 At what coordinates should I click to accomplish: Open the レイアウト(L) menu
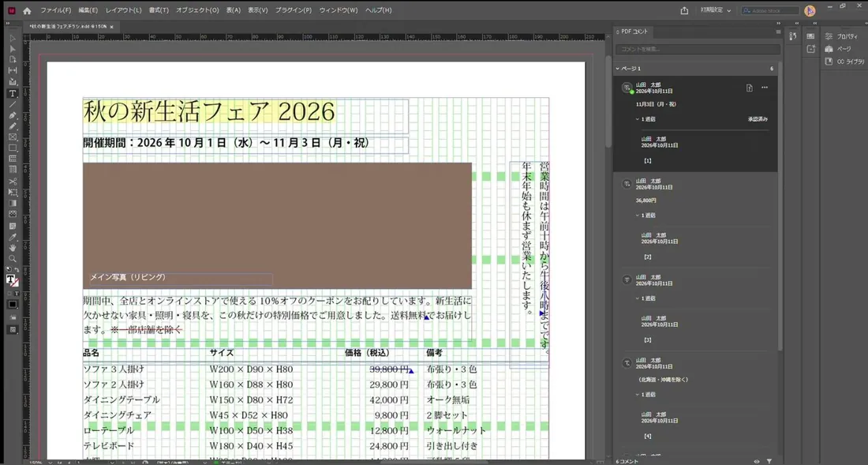[123, 10]
